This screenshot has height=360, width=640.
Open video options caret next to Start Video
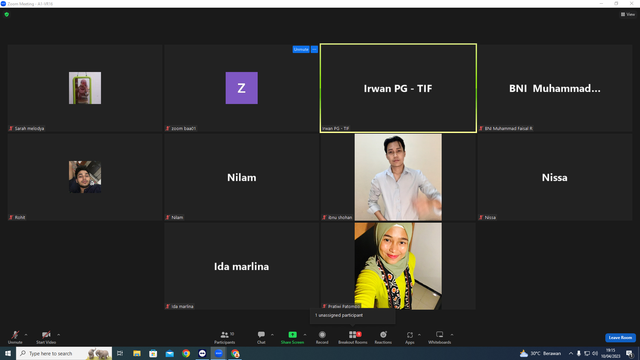coord(59,335)
